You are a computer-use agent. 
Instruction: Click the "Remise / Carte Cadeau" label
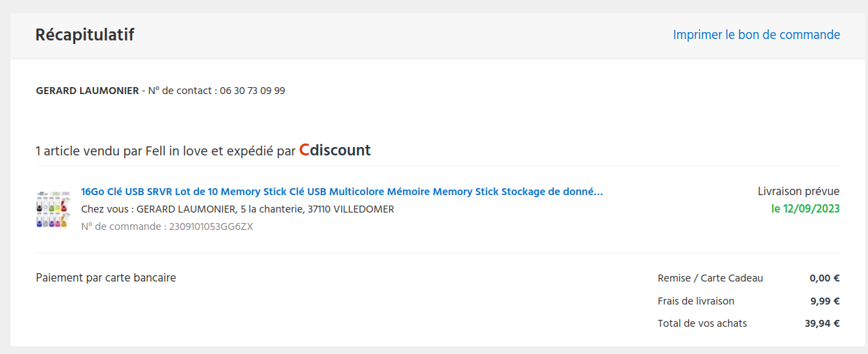(x=710, y=278)
